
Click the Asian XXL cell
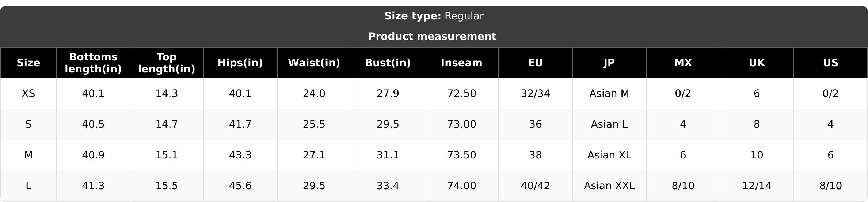pyautogui.click(x=609, y=186)
